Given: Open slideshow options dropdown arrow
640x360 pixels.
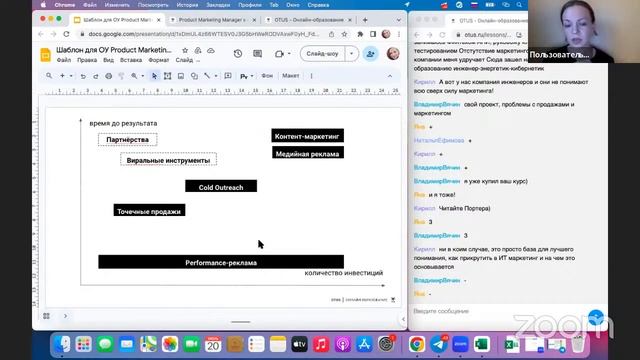Looking at the screenshot, I should tap(351, 53).
